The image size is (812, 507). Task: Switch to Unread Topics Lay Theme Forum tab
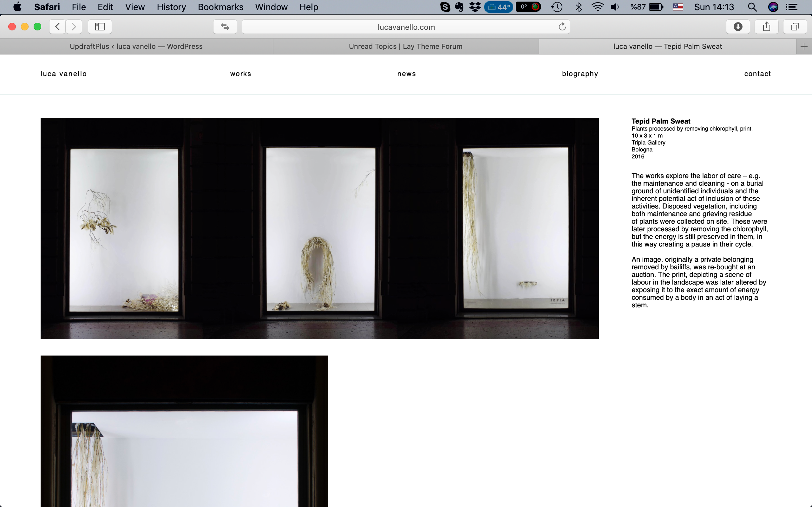point(405,46)
